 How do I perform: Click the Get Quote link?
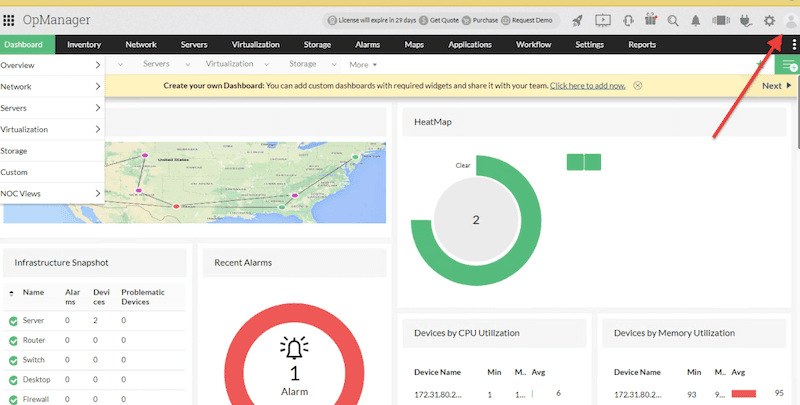tap(439, 20)
